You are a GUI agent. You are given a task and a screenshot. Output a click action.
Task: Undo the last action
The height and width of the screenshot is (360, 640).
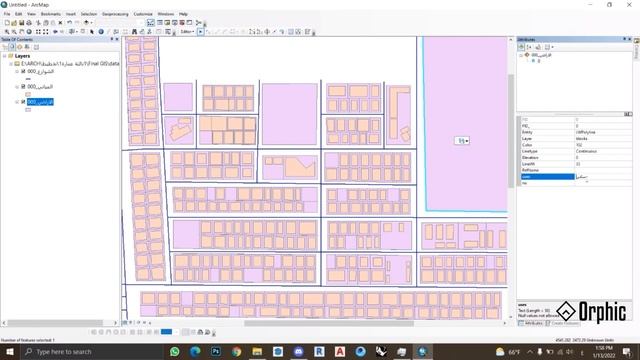pos(69,23)
